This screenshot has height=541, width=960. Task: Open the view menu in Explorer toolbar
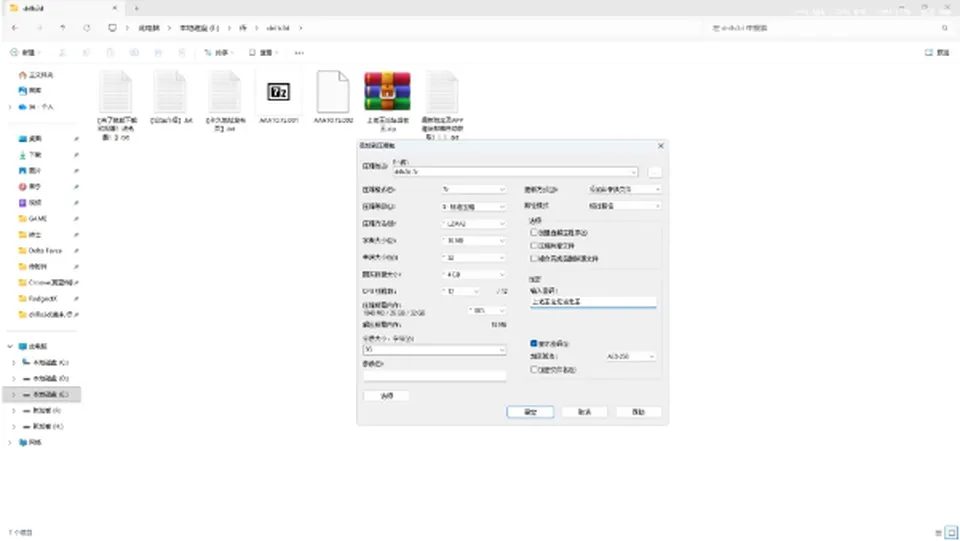coord(263,53)
